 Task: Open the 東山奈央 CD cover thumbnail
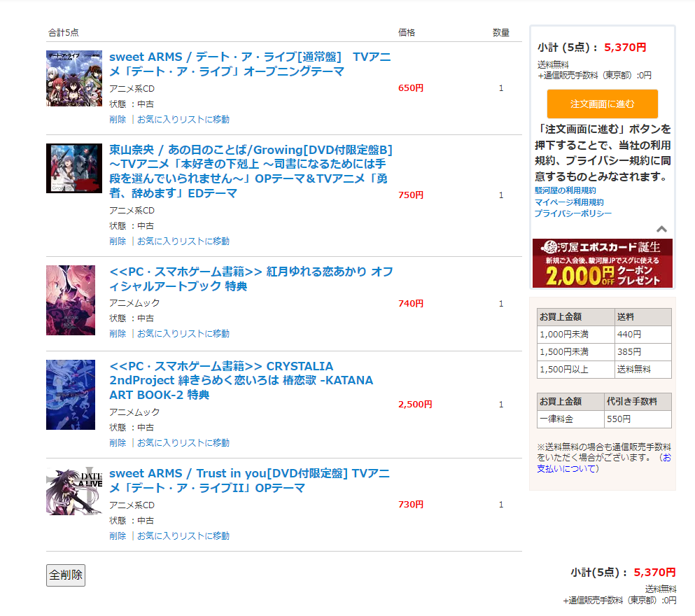tap(74, 168)
